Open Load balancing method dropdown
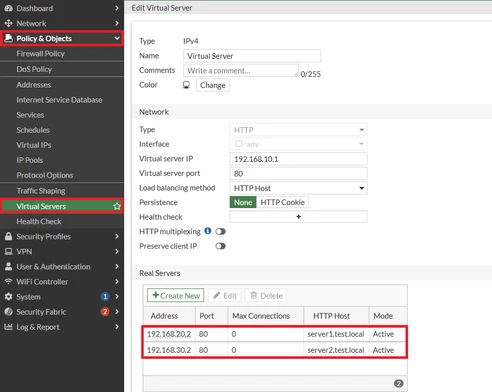Viewport: 492px width, 392px height. pyautogui.click(x=298, y=188)
